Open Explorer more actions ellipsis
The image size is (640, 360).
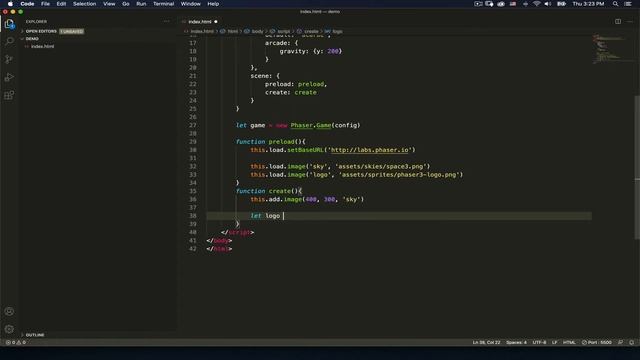point(167,21)
